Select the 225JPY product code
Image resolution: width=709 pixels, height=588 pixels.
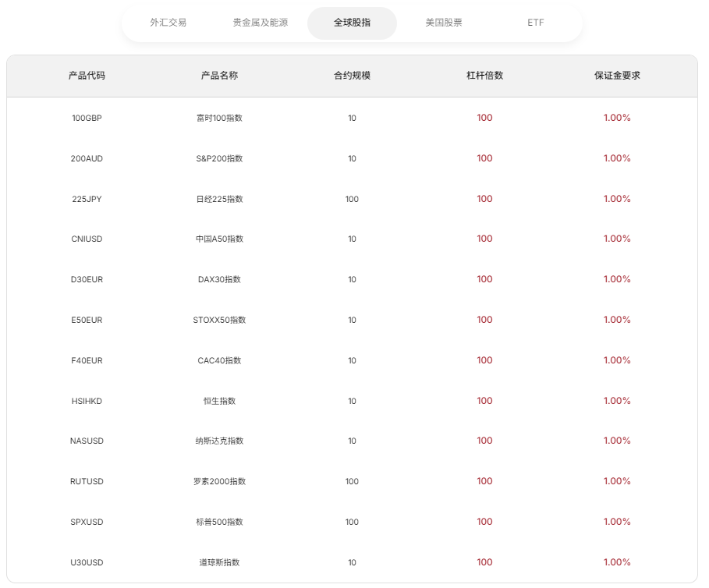[x=85, y=198]
